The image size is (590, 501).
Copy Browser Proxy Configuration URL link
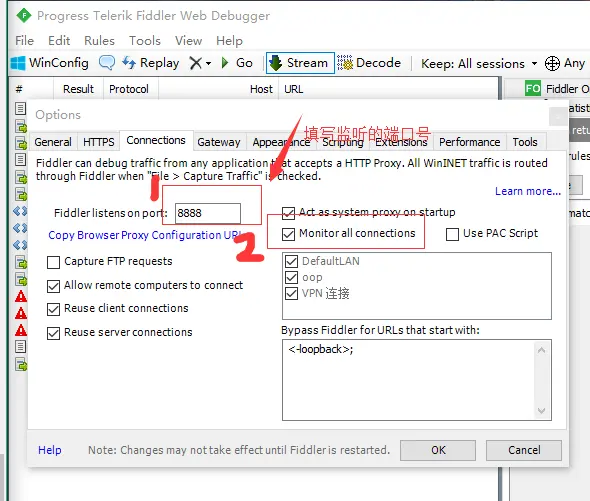pos(145,235)
